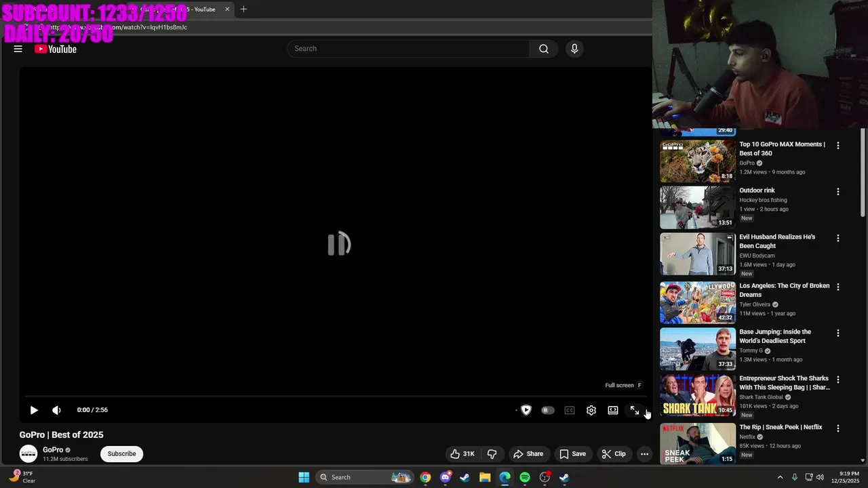Open the Windows Start menu
868x488 pixels.
304,477
